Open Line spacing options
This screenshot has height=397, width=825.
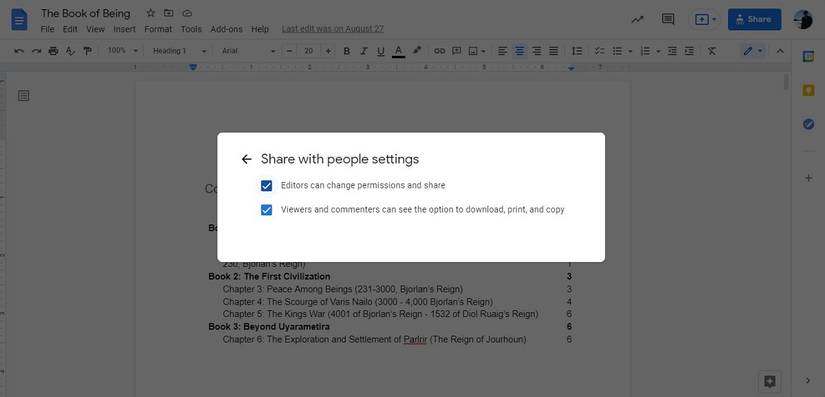[577, 51]
